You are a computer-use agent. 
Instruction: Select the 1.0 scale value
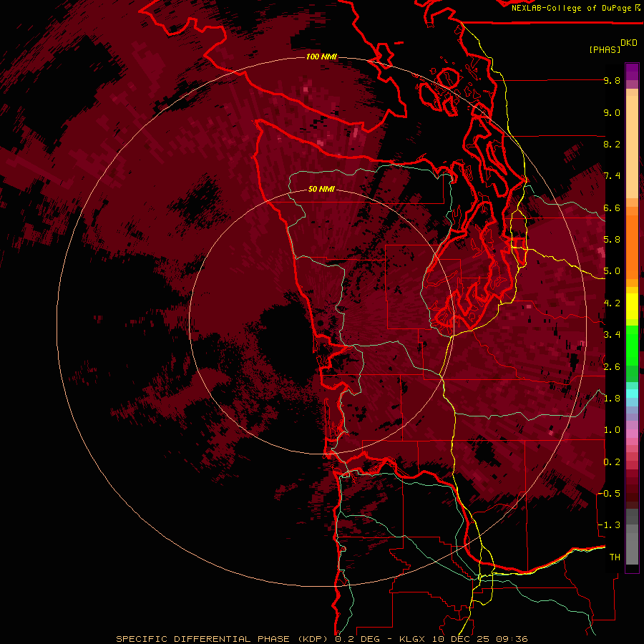[x=612, y=430]
